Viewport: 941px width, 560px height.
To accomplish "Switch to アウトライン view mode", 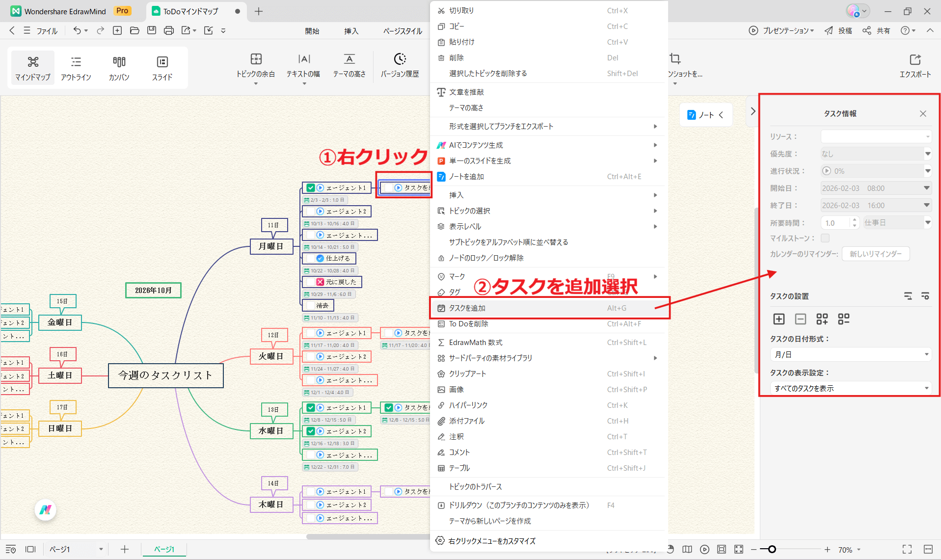I will [76, 67].
